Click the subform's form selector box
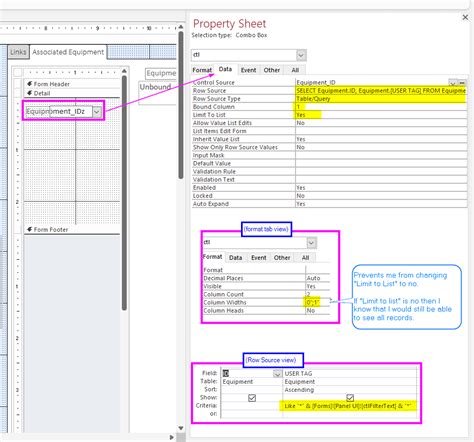This screenshot has height=442, width=474. [18, 72]
